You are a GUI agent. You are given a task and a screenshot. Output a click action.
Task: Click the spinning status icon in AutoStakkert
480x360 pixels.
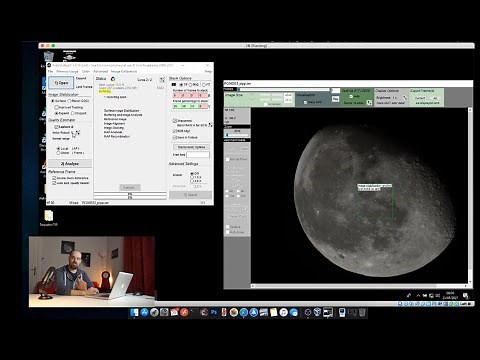pos(113,79)
